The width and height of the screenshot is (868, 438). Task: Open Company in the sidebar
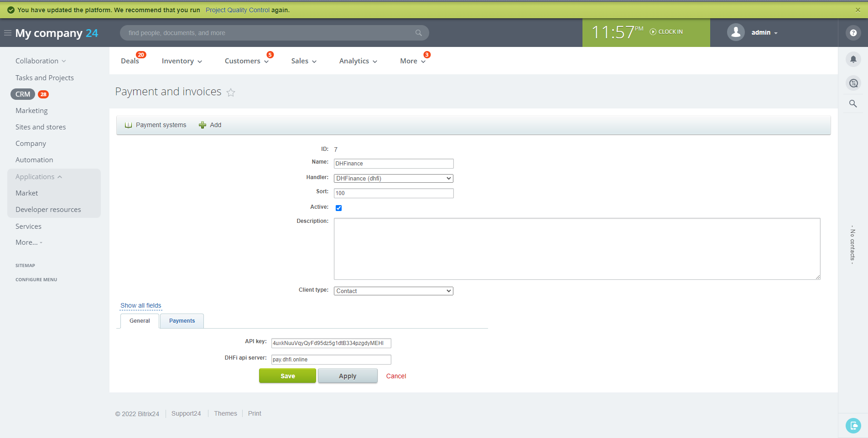(31, 144)
